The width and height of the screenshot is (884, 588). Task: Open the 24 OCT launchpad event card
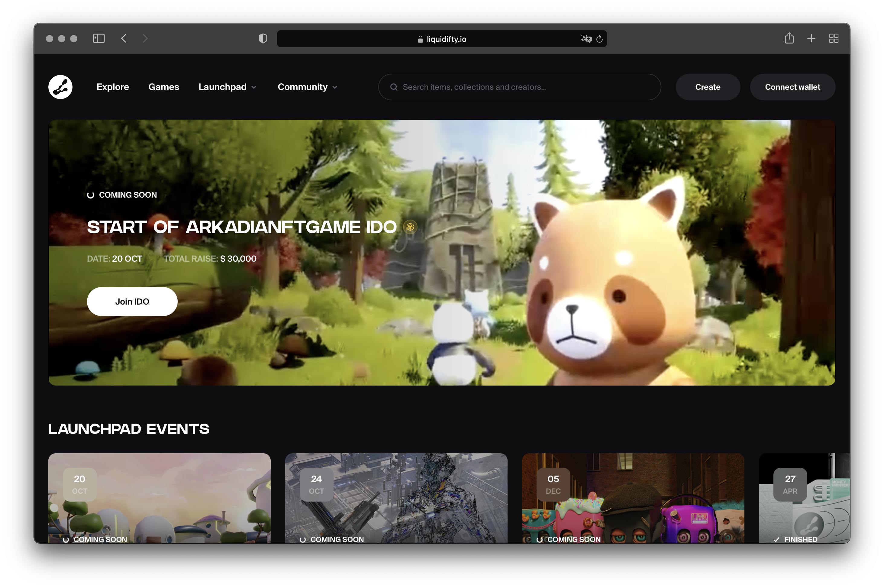[x=396, y=498]
